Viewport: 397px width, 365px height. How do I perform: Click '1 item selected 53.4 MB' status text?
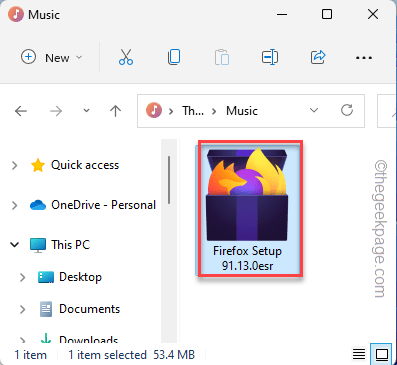[x=131, y=355]
